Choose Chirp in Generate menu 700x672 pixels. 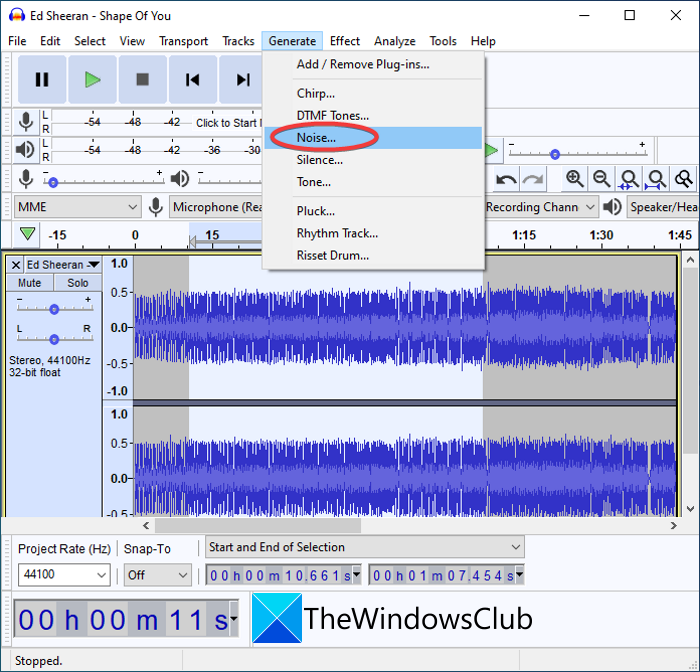(x=373, y=93)
